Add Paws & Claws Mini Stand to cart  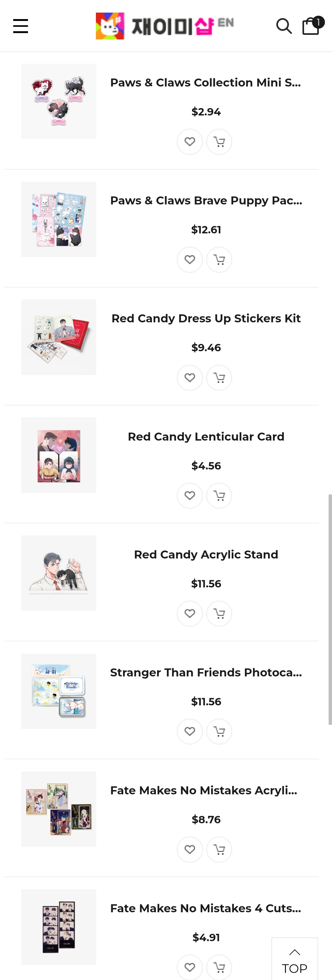pos(219,142)
